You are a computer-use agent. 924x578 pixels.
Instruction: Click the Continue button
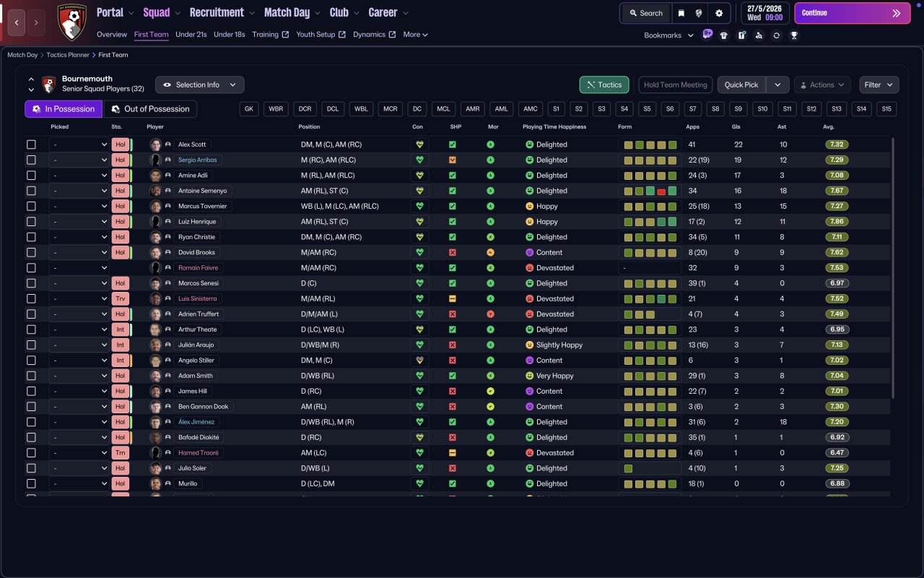[853, 13]
